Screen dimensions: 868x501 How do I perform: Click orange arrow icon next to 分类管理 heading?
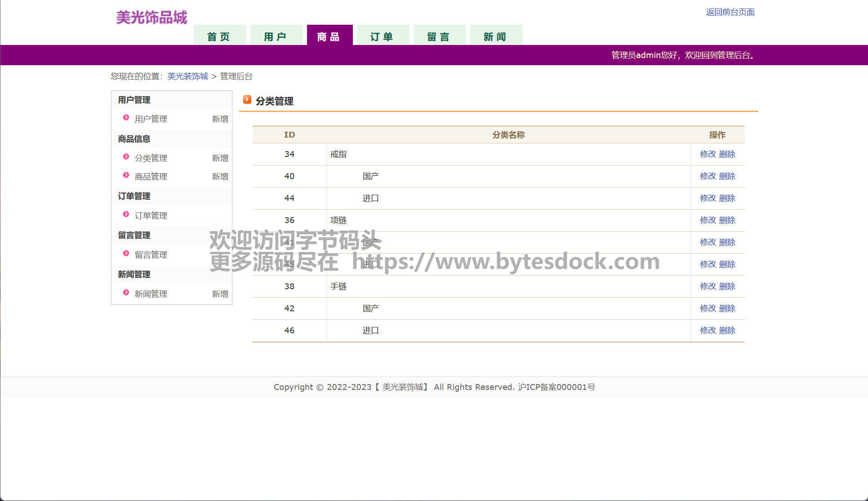[x=247, y=100]
